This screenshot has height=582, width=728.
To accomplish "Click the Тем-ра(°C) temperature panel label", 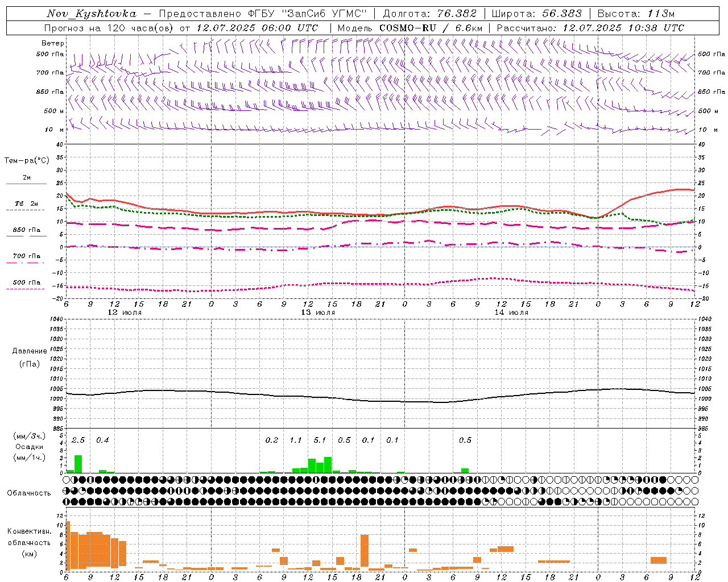I will [x=27, y=161].
